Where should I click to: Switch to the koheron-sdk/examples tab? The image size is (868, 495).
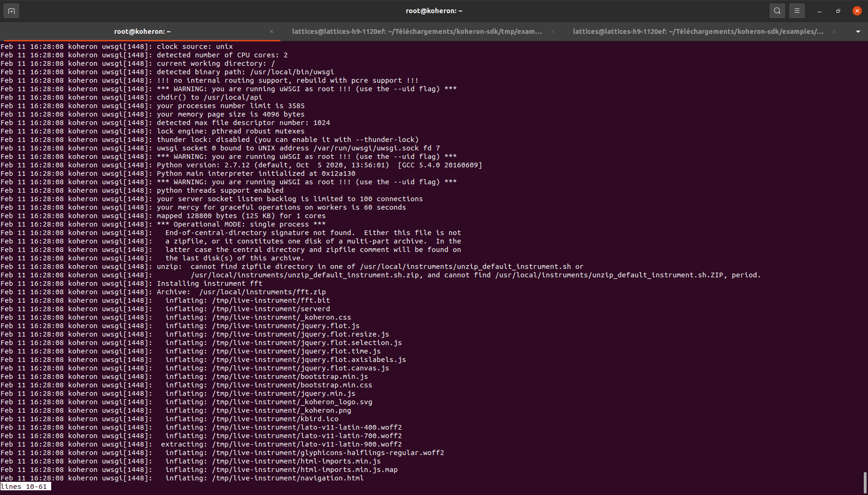click(697, 31)
